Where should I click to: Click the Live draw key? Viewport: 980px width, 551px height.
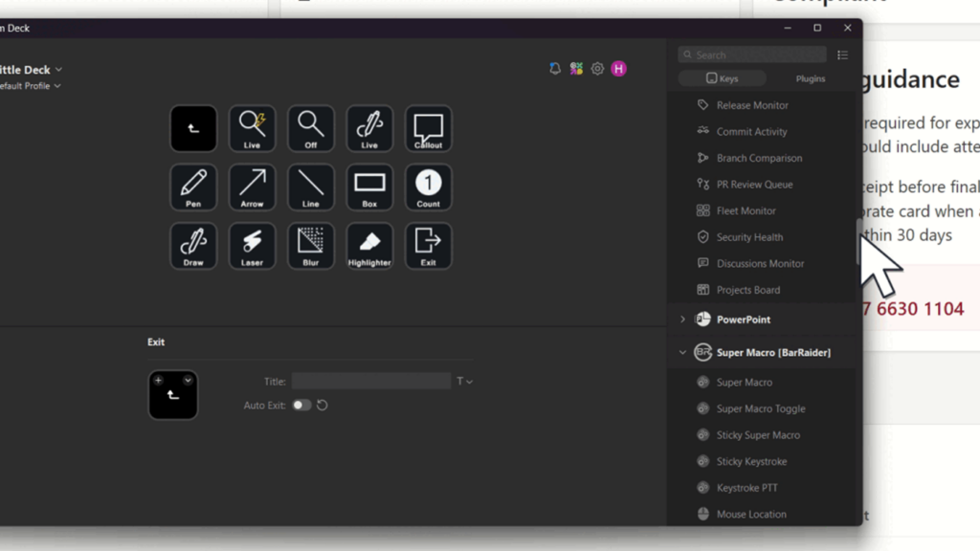click(369, 129)
